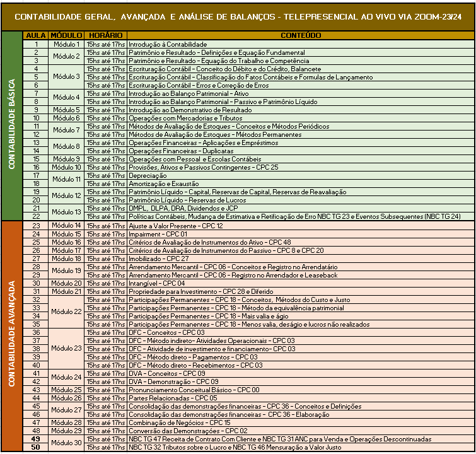Click aula number '50' cell

point(35,447)
